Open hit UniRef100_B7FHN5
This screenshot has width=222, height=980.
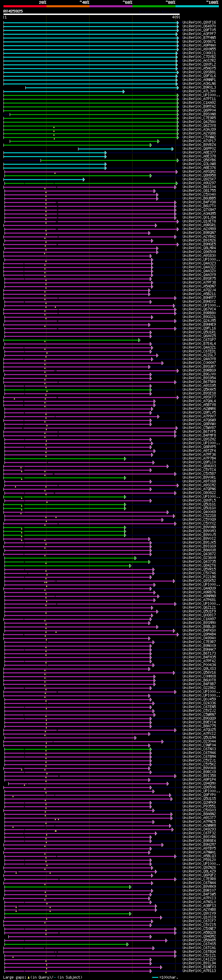tap(199, 38)
